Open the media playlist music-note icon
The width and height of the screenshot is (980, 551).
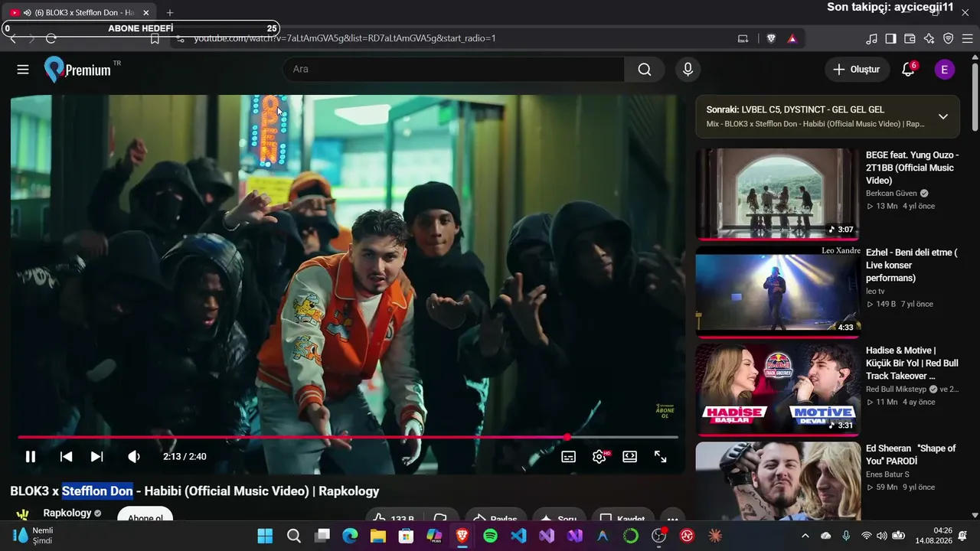point(871,38)
